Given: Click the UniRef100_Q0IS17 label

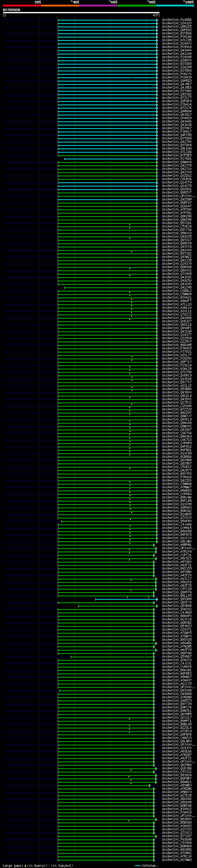Looking at the screenshot, I should (x=176, y=717).
